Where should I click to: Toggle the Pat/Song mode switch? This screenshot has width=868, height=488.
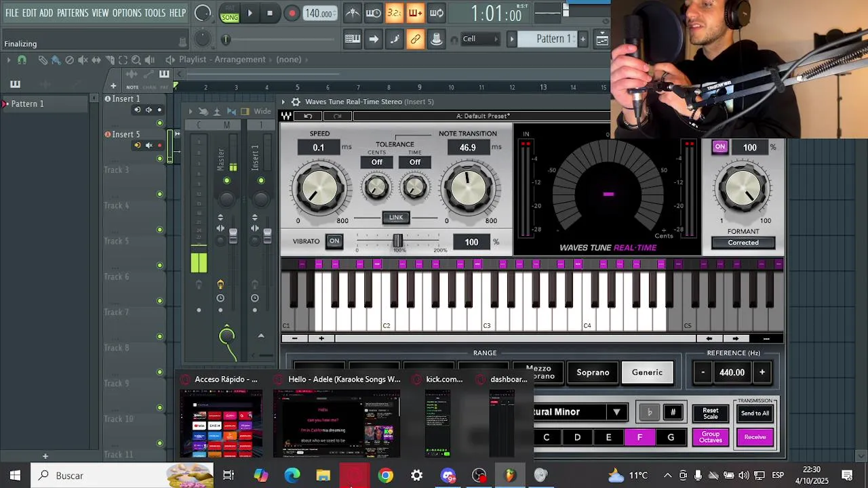pyautogui.click(x=230, y=13)
